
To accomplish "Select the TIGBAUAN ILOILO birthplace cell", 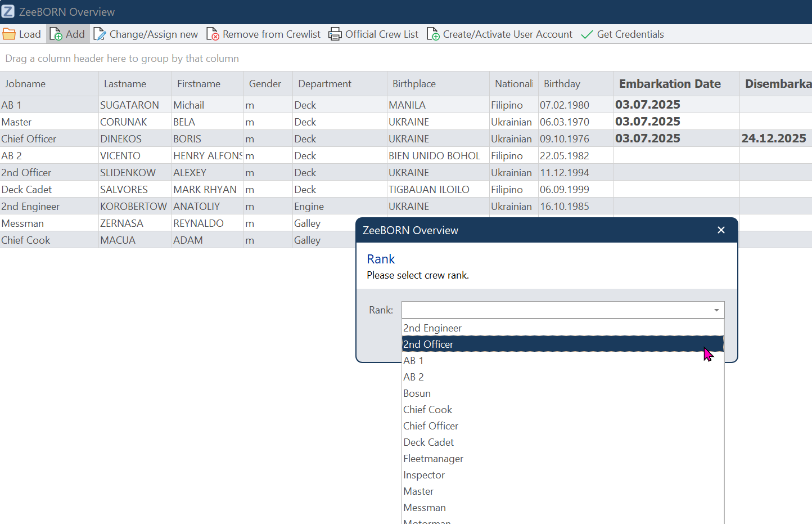I will pyautogui.click(x=439, y=190).
